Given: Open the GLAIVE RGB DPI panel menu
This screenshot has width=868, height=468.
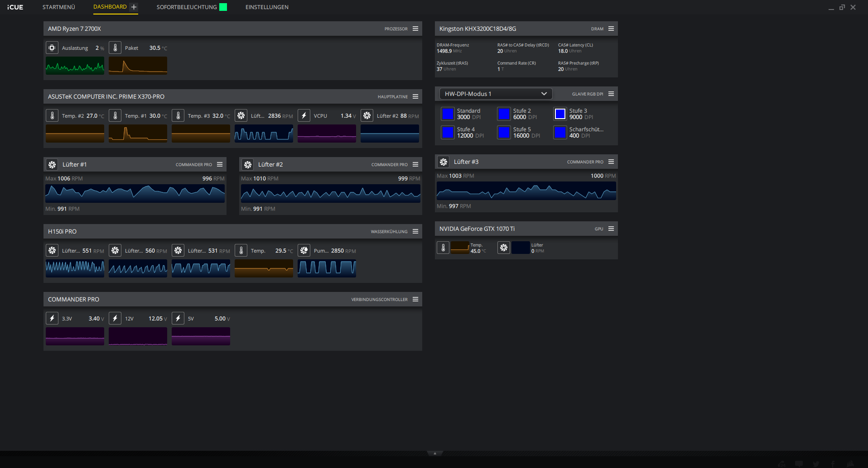Looking at the screenshot, I should [611, 94].
